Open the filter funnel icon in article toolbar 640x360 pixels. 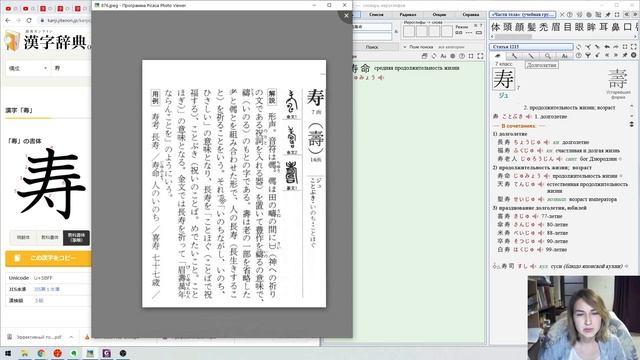coord(588,56)
